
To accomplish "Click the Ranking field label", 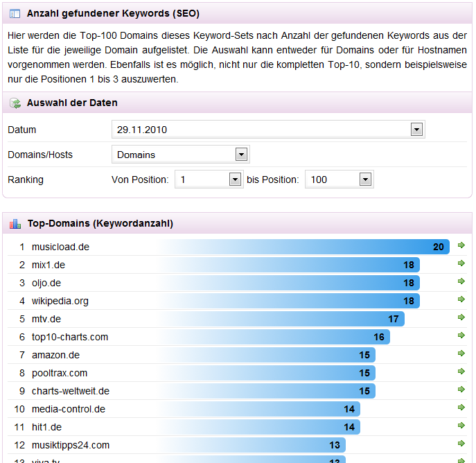I will coord(26,180).
